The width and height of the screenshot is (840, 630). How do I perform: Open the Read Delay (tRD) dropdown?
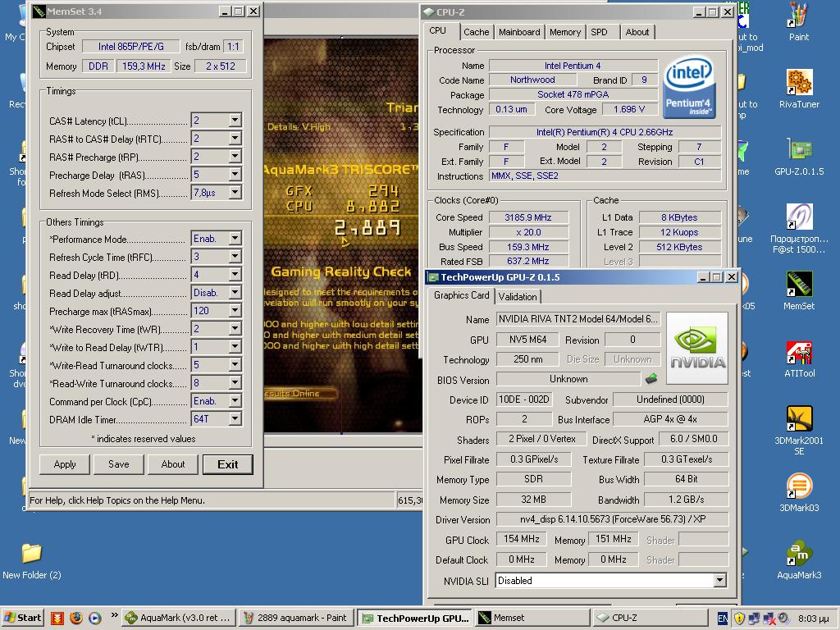pos(235,274)
